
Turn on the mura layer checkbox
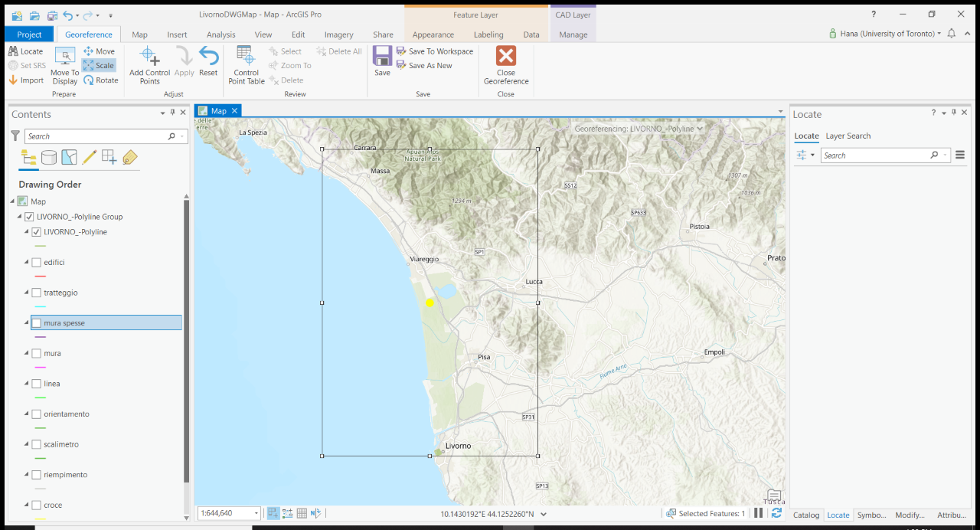[36, 353]
